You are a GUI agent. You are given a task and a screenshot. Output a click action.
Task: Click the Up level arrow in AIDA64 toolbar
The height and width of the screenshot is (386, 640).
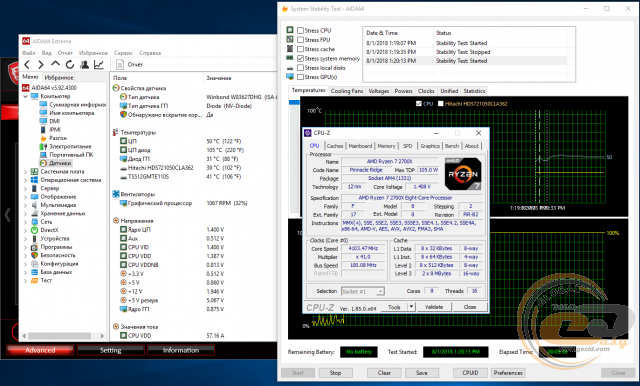pos(55,64)
